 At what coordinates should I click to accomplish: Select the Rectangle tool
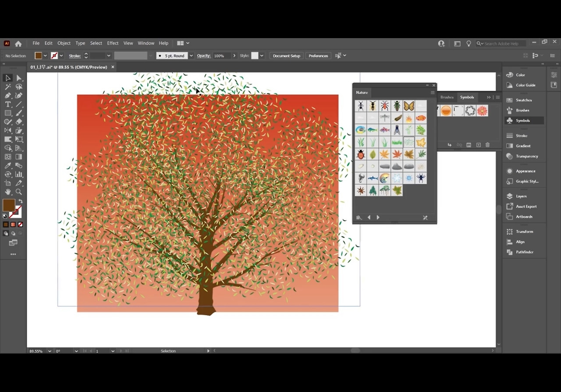pos(8,113)
